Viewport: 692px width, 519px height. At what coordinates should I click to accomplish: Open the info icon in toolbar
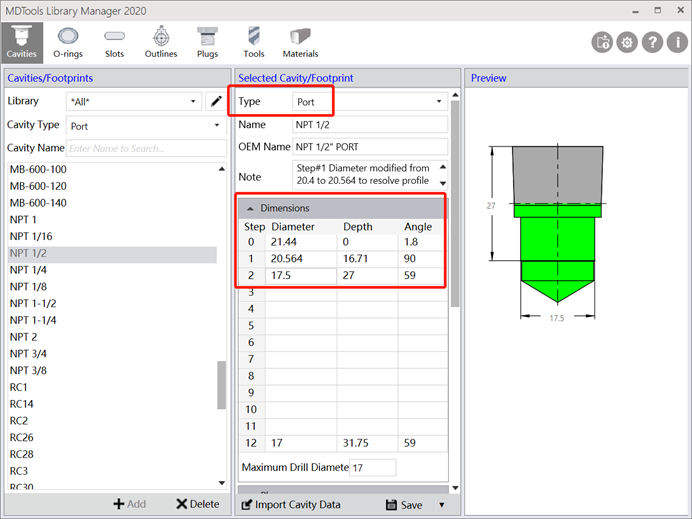click(675, 42)
